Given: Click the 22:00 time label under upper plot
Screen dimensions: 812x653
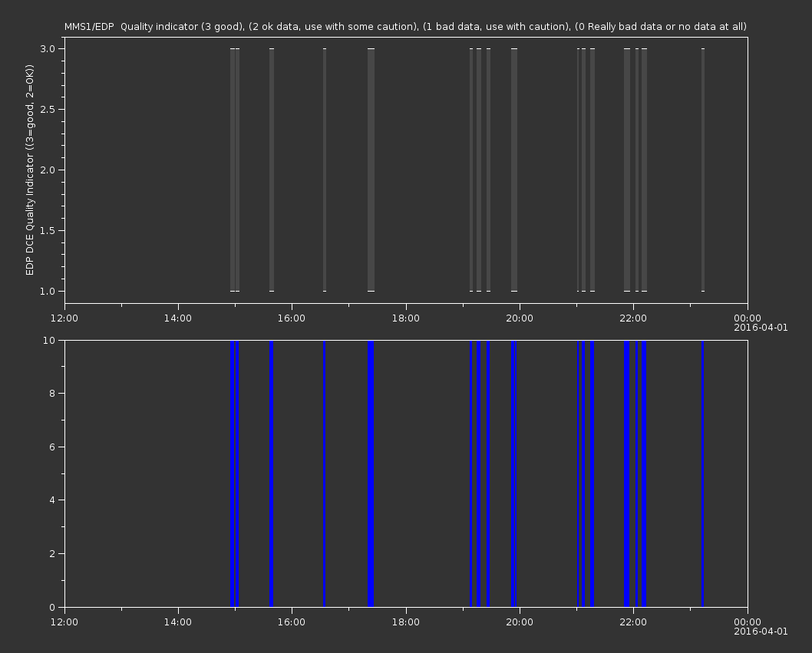Looking at the screenshot, I should [x=633, y=318].
